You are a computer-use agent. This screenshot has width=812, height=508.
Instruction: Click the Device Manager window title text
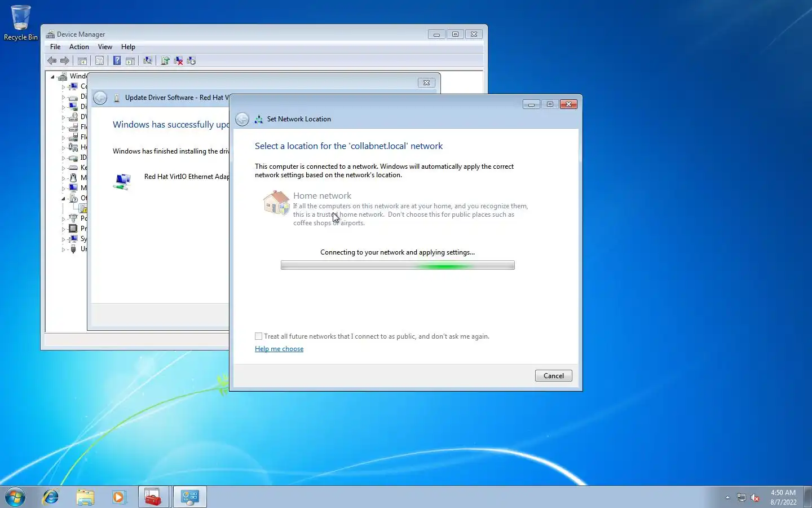[81, 34]
